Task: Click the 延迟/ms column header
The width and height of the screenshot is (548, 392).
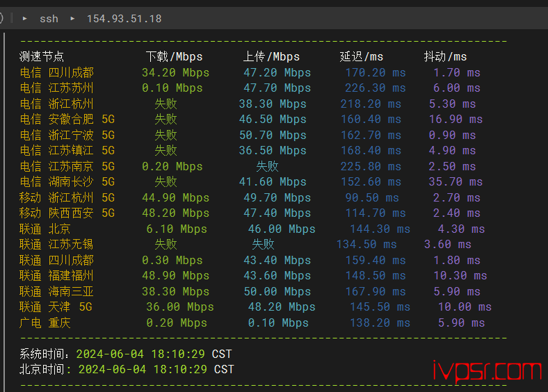Action: 362,56
